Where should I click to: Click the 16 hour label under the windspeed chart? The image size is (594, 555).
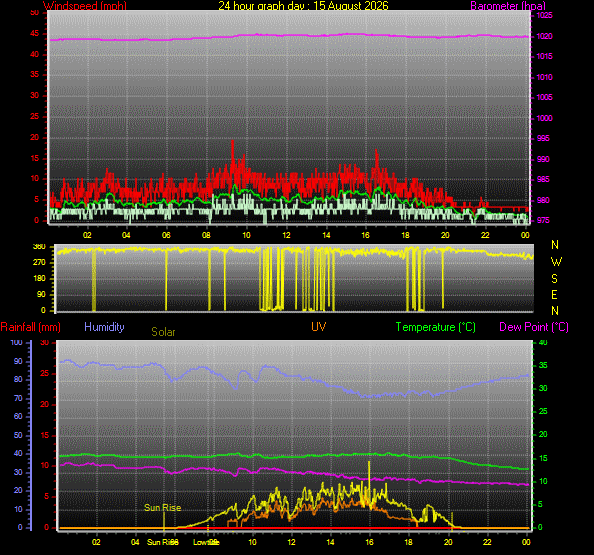point(365,235)
